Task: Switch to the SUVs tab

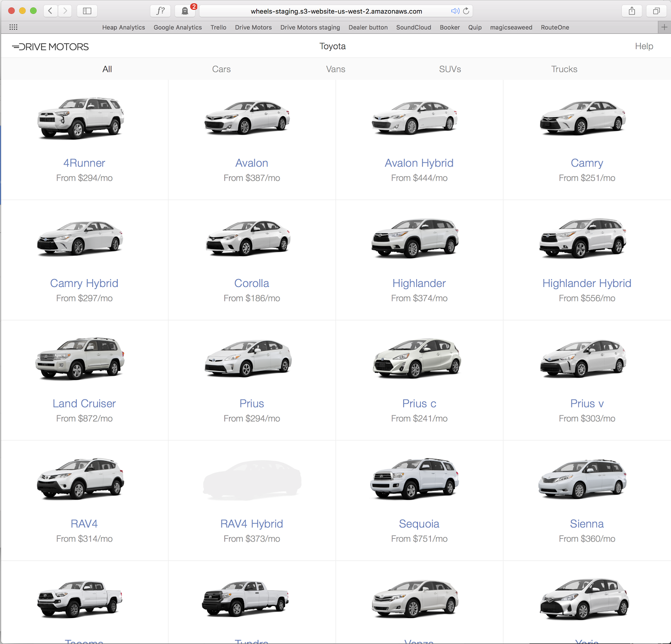Action: (x=449, y=69)
